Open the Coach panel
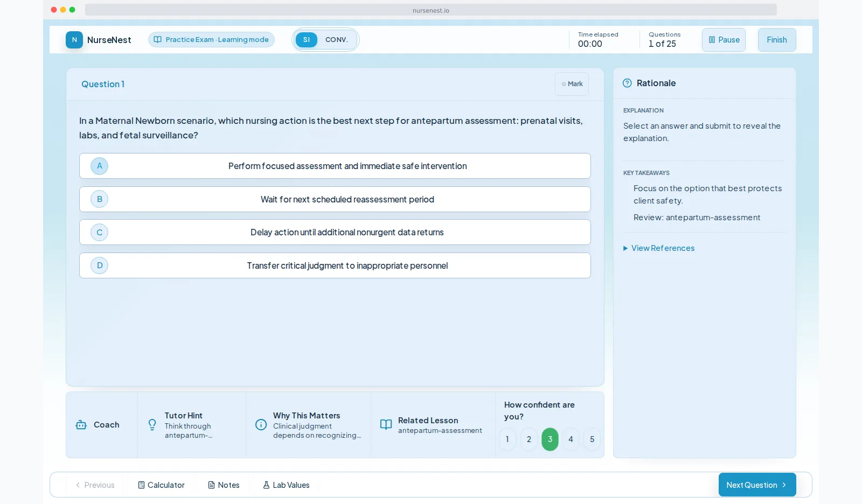This screenshot has width=862, height=504. [x=101, y=425]
